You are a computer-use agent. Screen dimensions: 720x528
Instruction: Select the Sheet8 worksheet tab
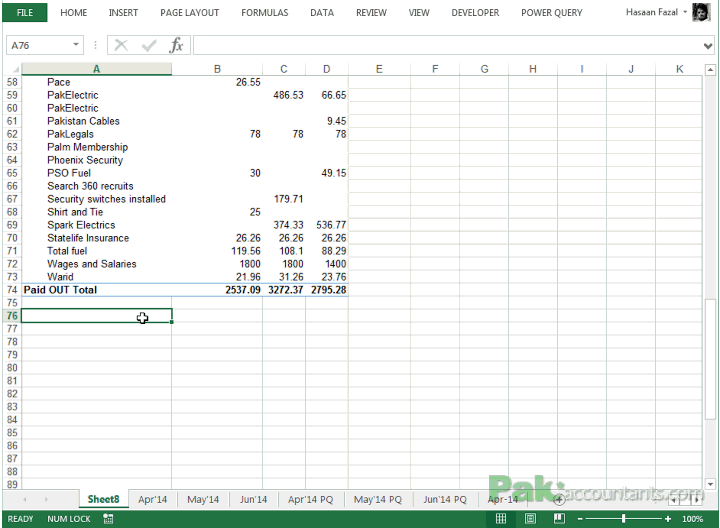[x=103, y=499]
